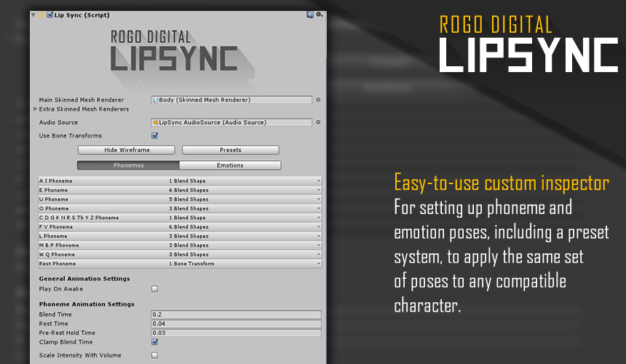Expand the M B P Phoneme row
This screenshot has width=626, height=364.
click(x=180, y=245)
